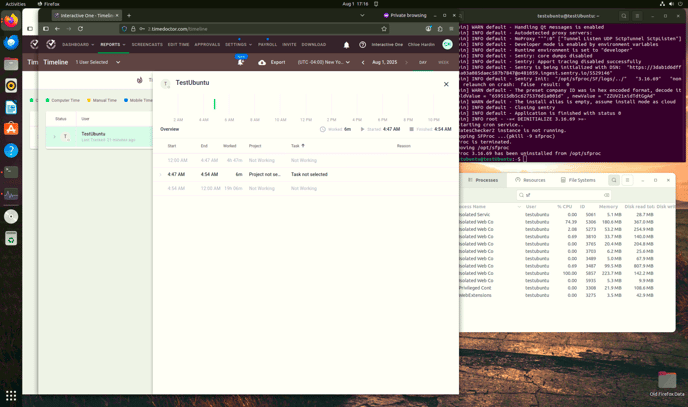
Task: Sort processes by Memory column
Action: point(608,207)
